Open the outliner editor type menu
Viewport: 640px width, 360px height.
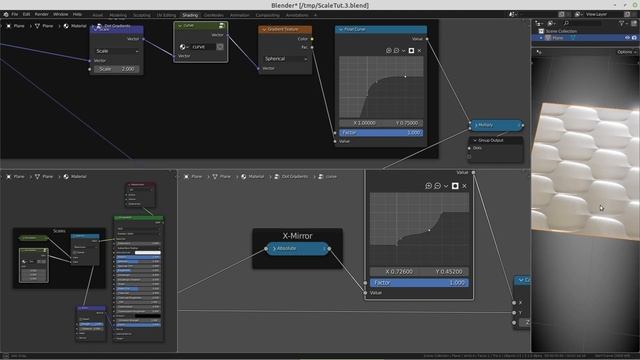(539, 24)
